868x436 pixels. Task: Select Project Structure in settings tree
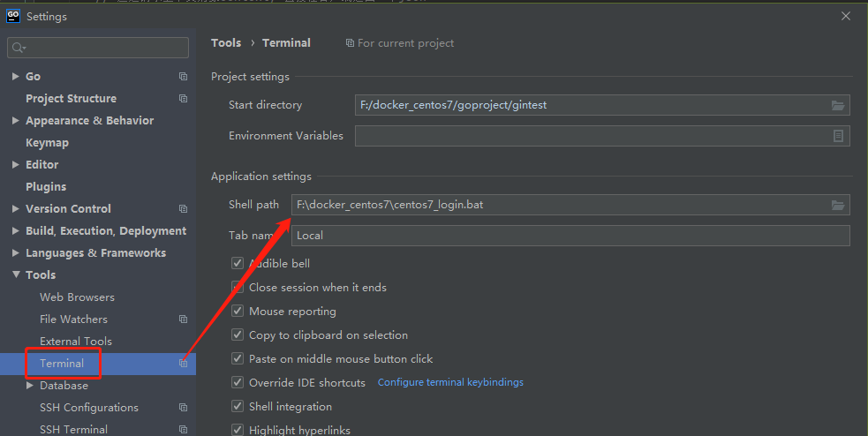[71, 99]
